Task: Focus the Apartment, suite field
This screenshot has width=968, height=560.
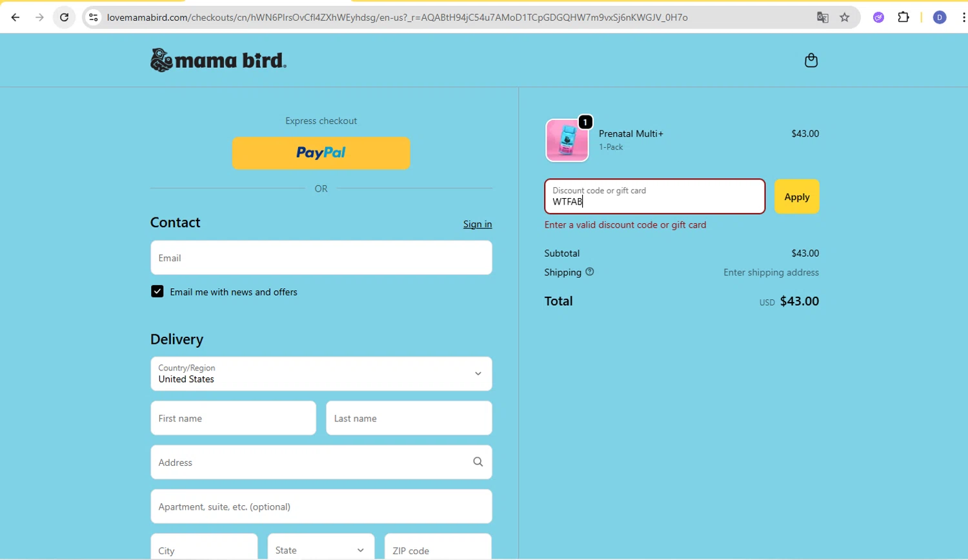Action: coord(321,506)
